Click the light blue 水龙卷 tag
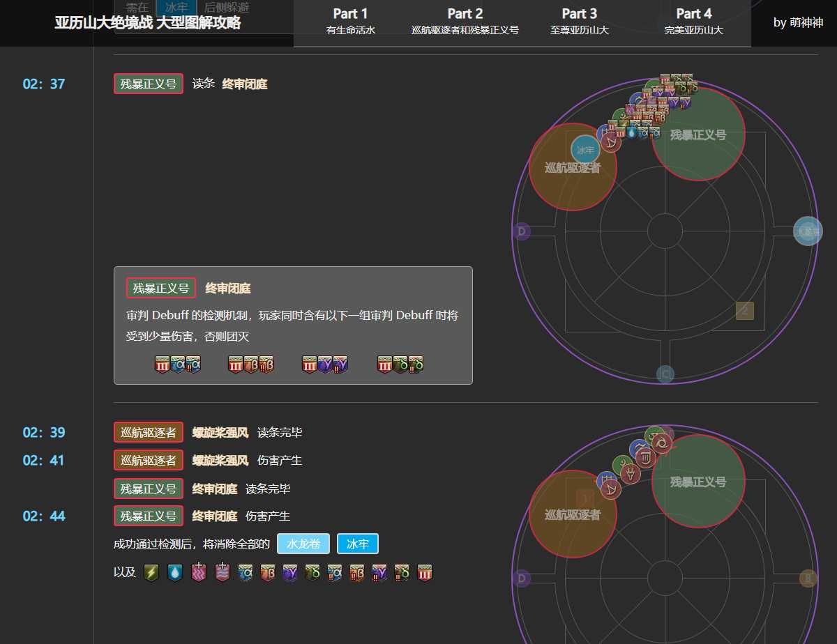Image resolution: width=837 pixels, height=644 pixels. pyautogui.click(x=303, y=544)
